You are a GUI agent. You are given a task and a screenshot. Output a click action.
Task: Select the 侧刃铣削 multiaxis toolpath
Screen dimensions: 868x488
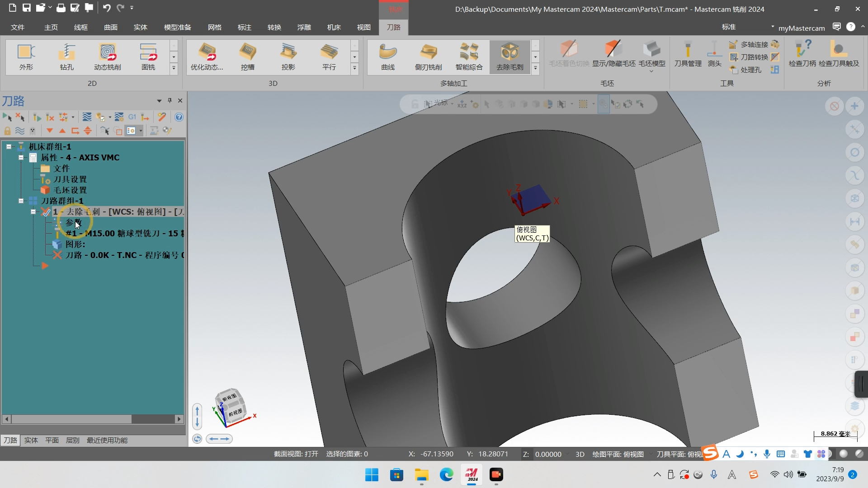click(x=428, y=56)
